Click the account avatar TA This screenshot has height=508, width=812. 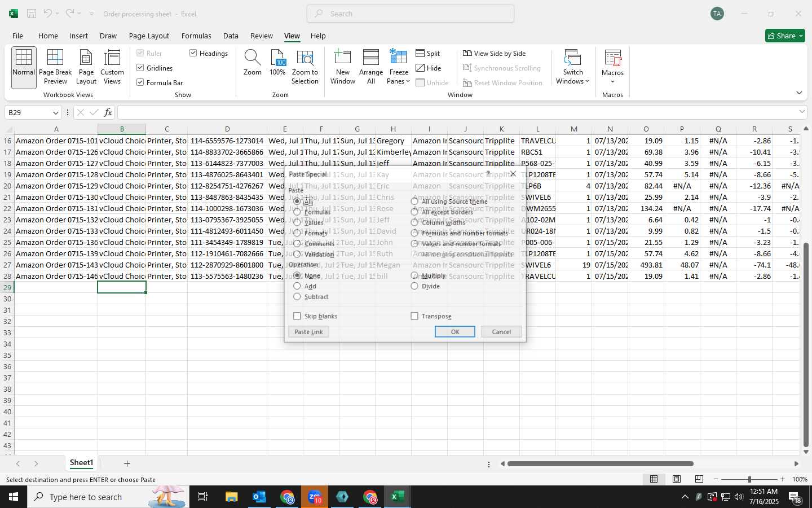tap(717, 14)
